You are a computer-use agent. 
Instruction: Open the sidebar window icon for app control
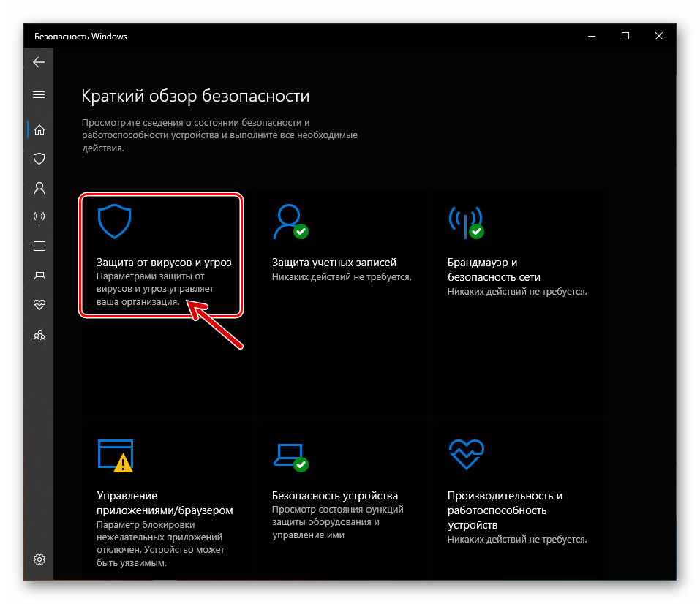coord(39,246)
